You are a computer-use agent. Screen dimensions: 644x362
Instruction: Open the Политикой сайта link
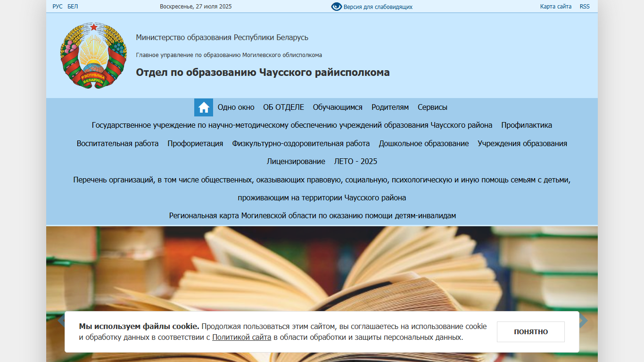coord(241,337)
